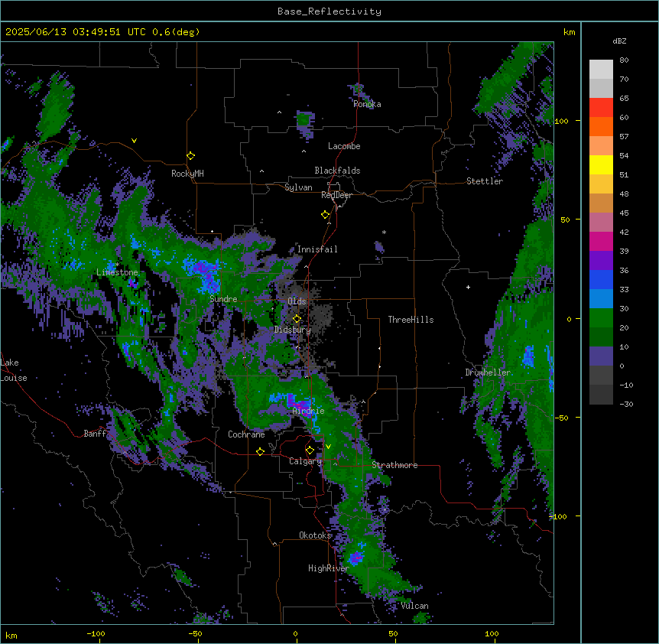The height and width of the screenshot is (644, 659).
Task: Click the 45 value on the dBZ scale
Action: point(624,213)
